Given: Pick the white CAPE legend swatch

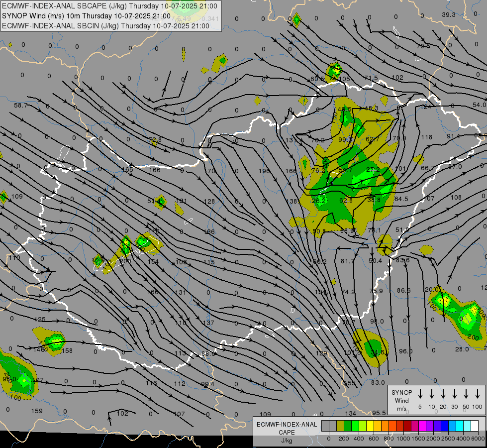Looking at the screenshot, I should pos(474,426).
